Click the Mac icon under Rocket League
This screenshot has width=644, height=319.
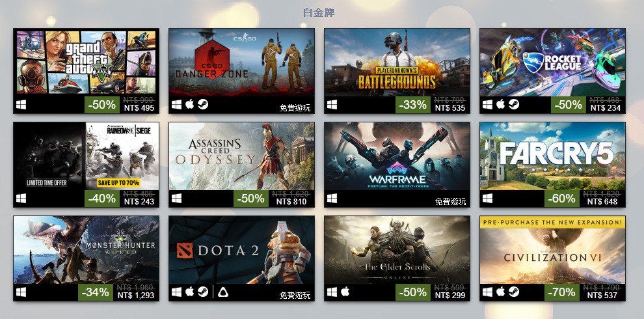500,104
